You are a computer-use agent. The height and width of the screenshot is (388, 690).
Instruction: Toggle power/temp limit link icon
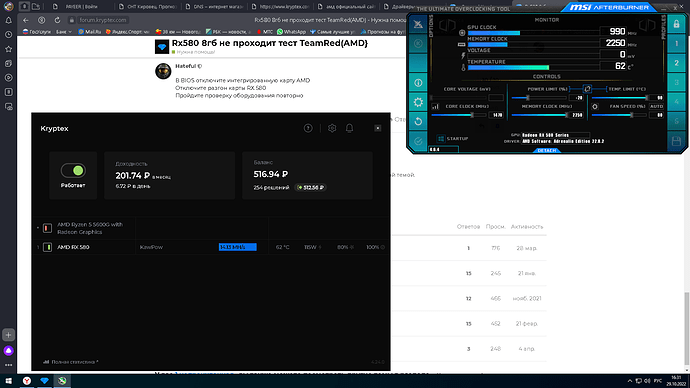click(587, 89)
